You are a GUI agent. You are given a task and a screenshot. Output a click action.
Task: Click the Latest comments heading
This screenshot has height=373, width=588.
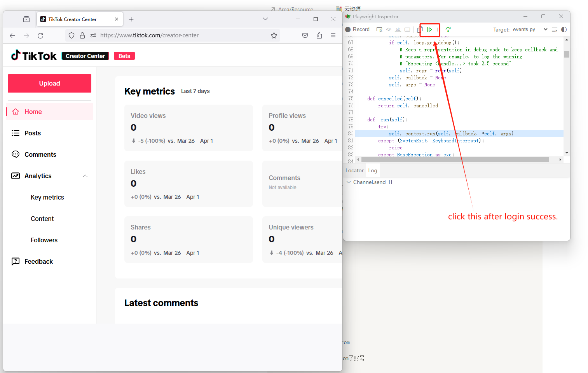coord(161,303)
